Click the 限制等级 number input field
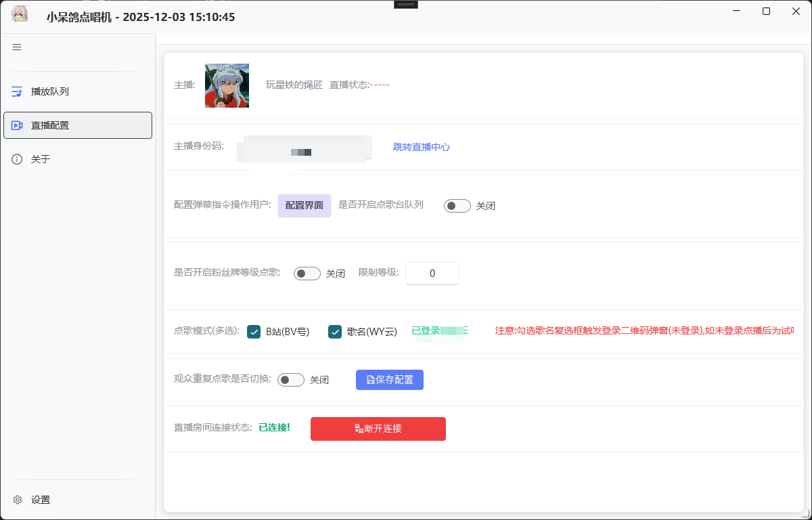This screenshot has width=812, height=520. pyautogui.click(x=432, y=273)
